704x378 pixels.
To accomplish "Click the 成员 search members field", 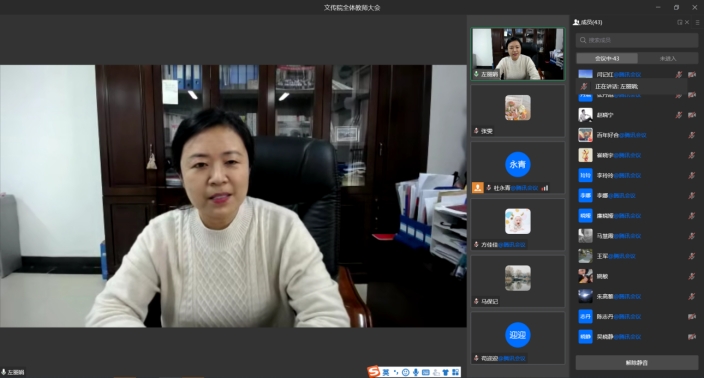I will click(x=637, y=40).
